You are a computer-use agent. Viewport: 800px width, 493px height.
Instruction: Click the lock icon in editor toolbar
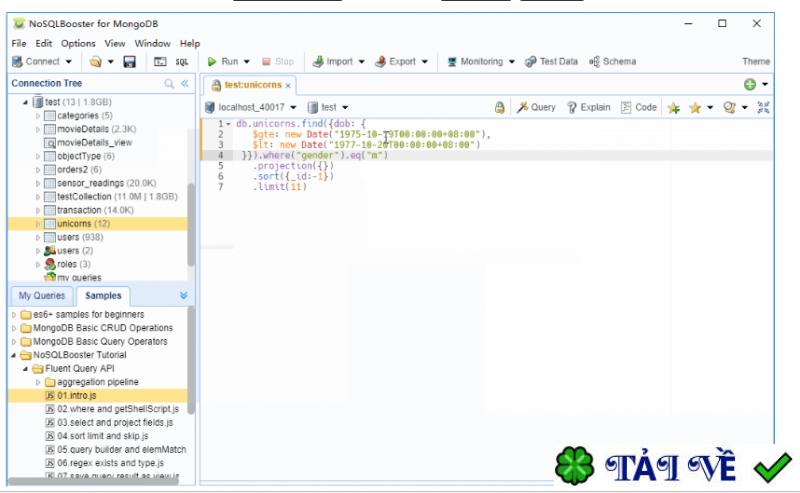pyautogui.click(x=500, y=107)
